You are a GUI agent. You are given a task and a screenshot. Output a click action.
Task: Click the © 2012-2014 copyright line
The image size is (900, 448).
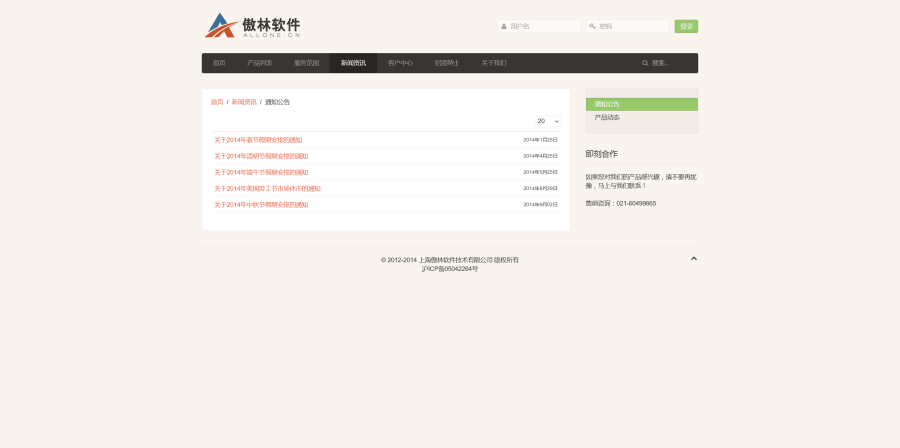[x=449, y=260]
